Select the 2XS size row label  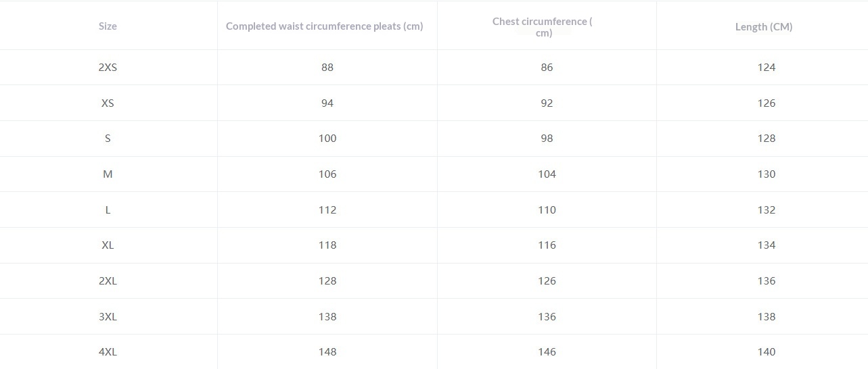pos(108,68)
